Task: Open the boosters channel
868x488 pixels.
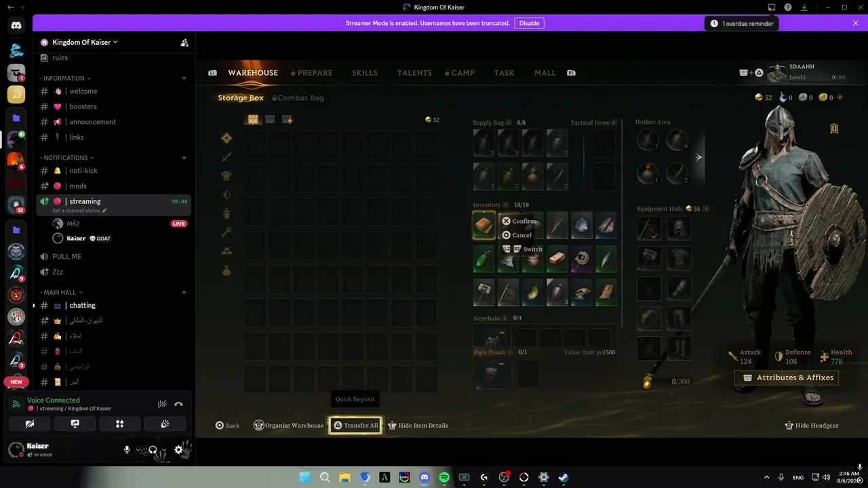Action: coord(113,106)
